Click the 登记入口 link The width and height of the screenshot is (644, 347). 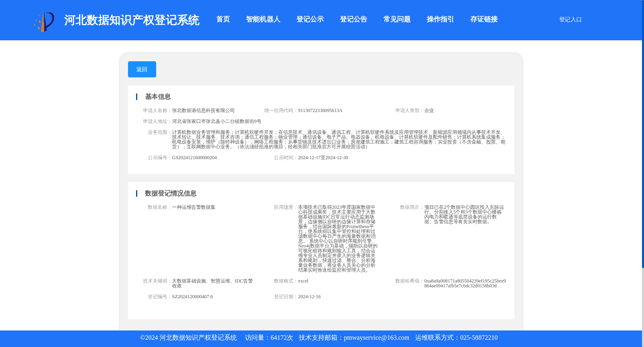click(x=570, y=19)
